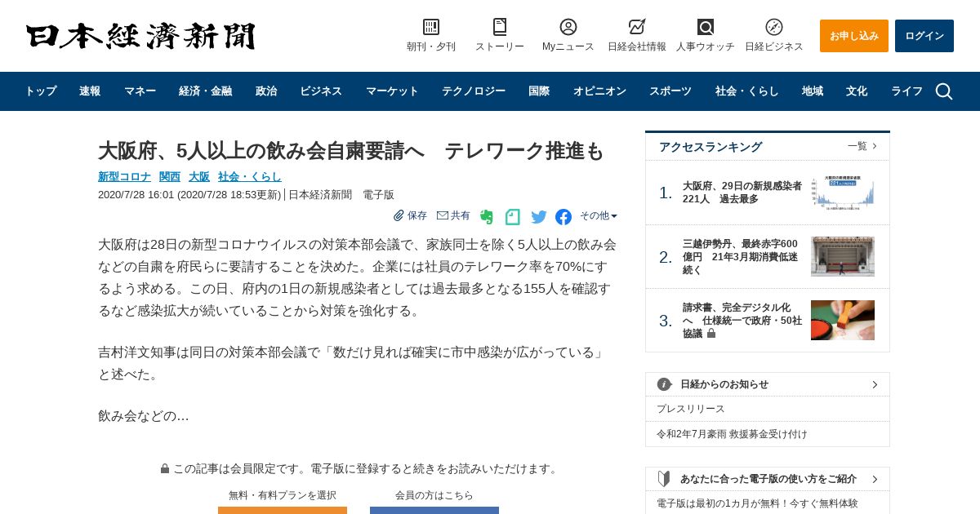Select the 速報 navigation item
This screenshot has width=980, height=514.
[x=90, y=91]
